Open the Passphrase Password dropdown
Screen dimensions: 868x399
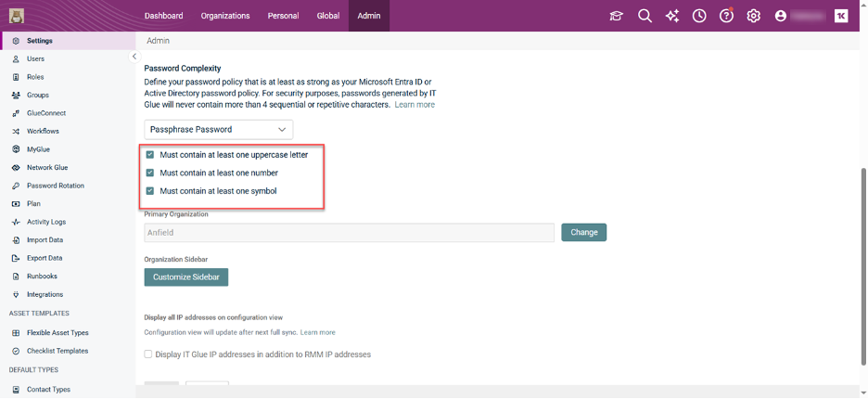(x=219, y=130)
